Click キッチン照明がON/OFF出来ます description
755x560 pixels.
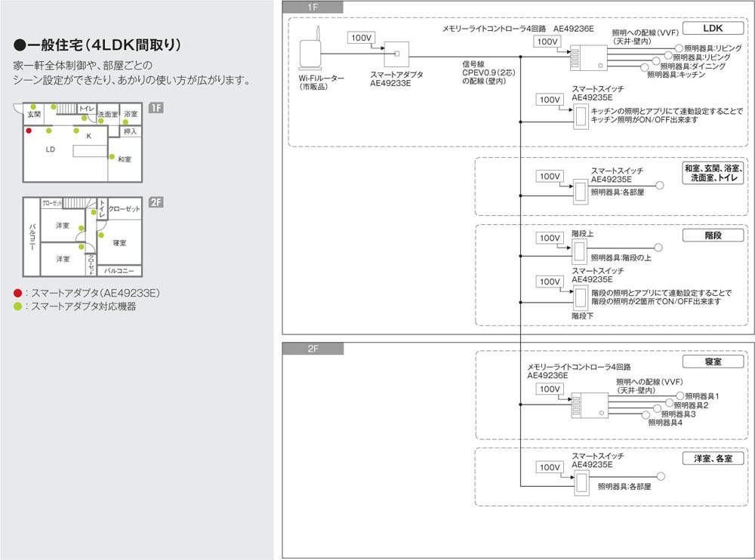coord(644,119)
